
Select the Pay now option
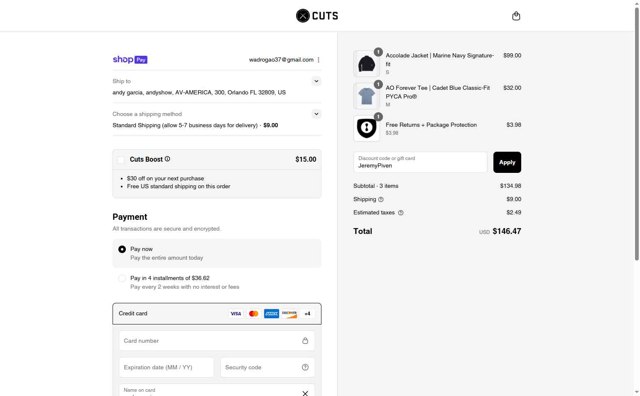pos(122,249)
